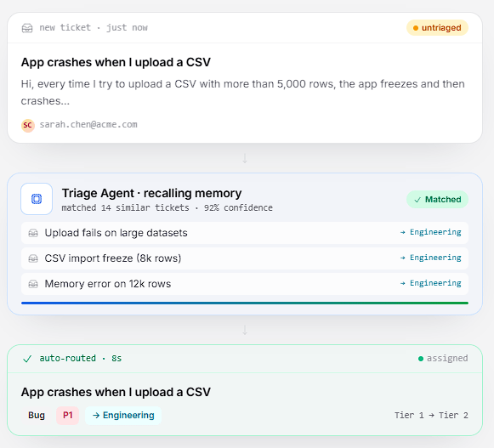Image resolution: width=494 pixels, height=448 pixels.
Task: Click the Matched status badge
Action: [x=437, y=200]
